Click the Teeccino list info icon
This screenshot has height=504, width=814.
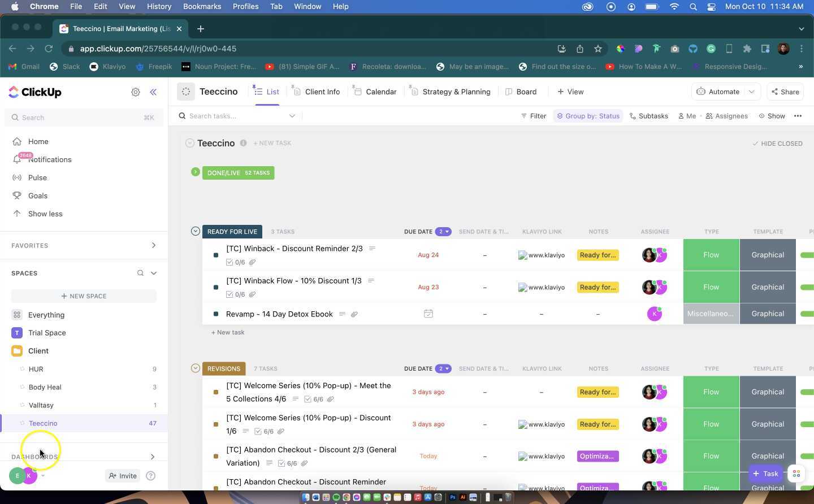pos(243,143)
